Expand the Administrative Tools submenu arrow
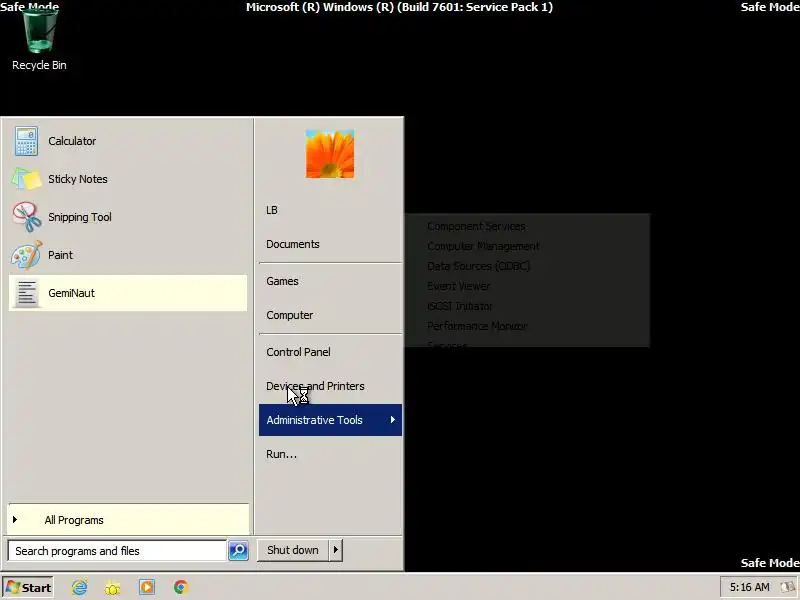 click(392, 420)
